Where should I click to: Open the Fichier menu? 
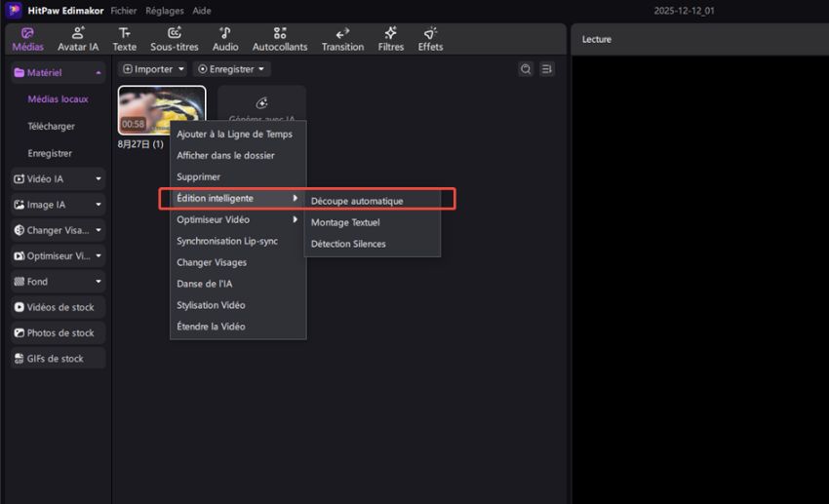tap(124, 10)
